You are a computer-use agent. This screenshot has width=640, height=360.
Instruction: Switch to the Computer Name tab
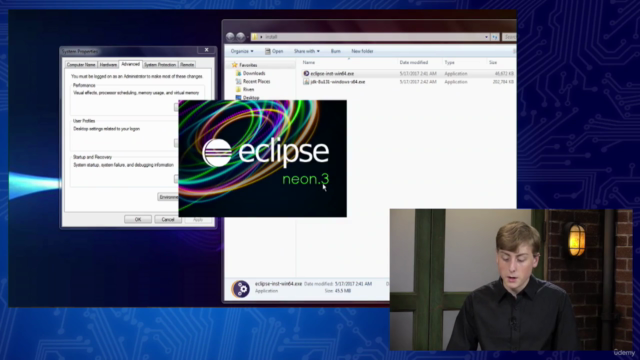click(81, 64)
